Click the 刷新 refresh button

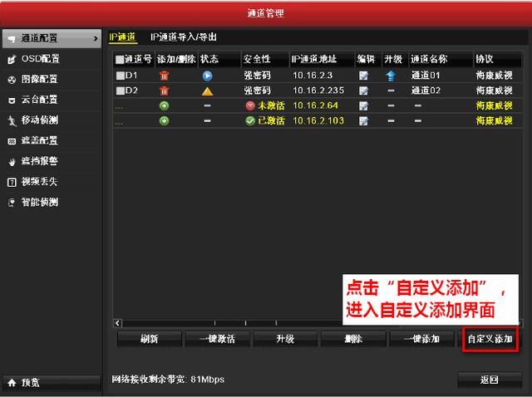(150, 339)
